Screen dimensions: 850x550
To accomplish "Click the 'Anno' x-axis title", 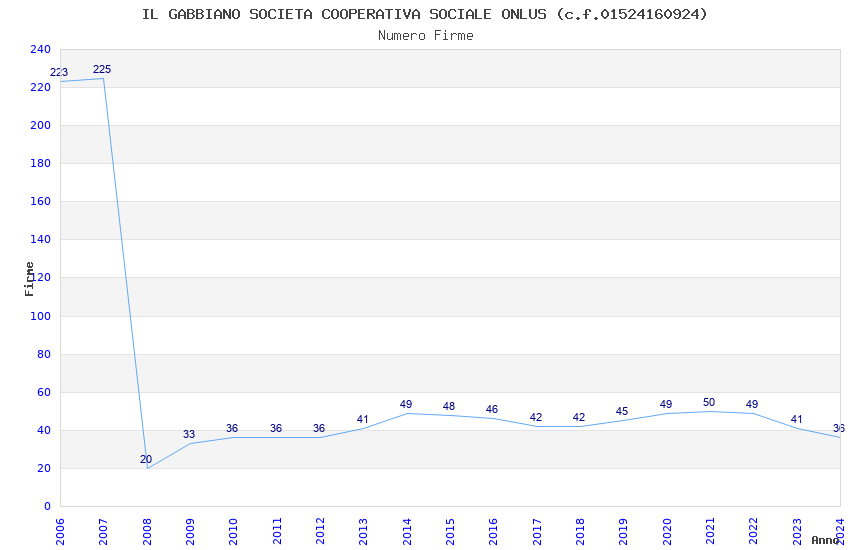I will coord(825,540).
